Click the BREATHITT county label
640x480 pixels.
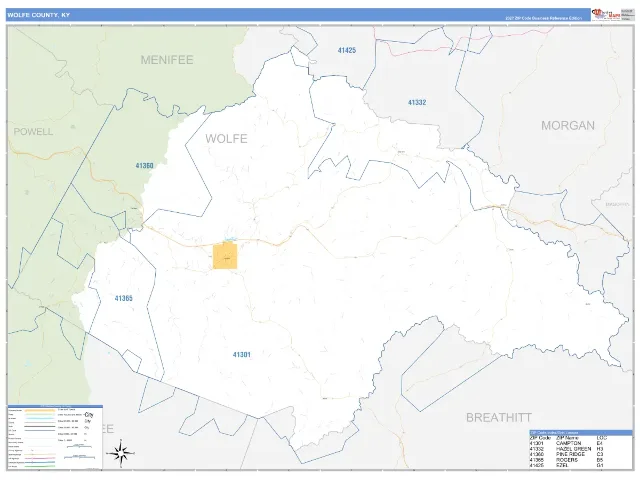499,418
